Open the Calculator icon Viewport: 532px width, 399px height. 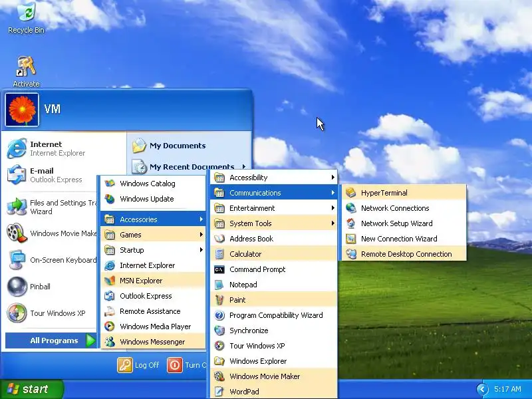coord(219,254)
